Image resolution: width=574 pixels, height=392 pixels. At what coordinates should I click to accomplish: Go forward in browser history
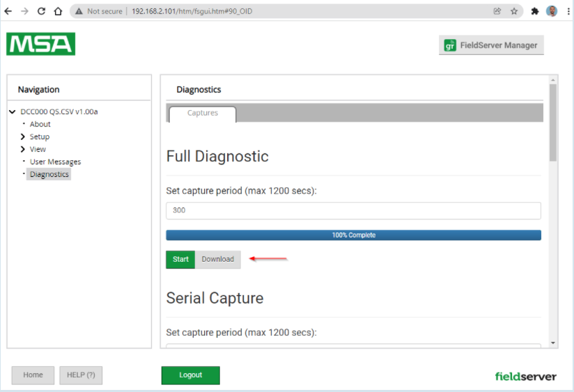point(24,11)
